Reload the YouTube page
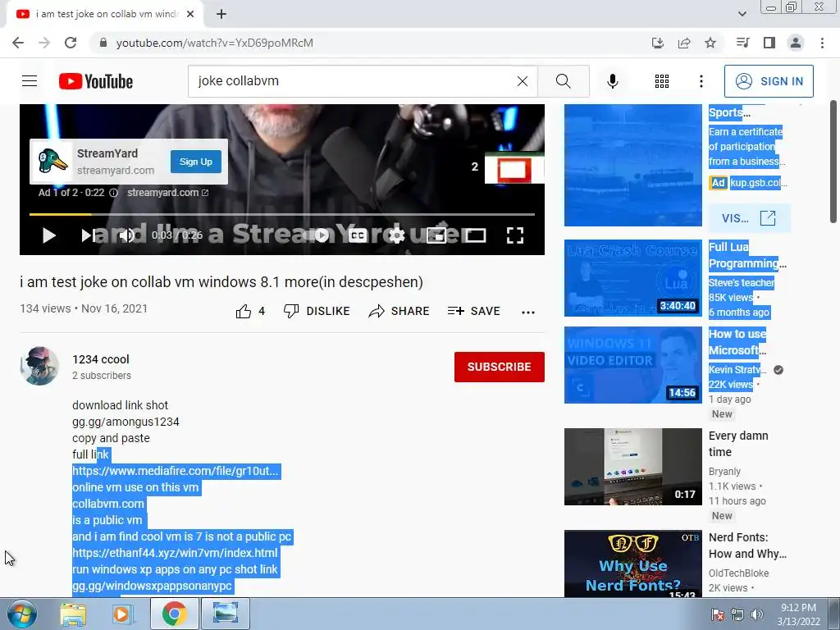Screen dimensions: 840x630 71,43
